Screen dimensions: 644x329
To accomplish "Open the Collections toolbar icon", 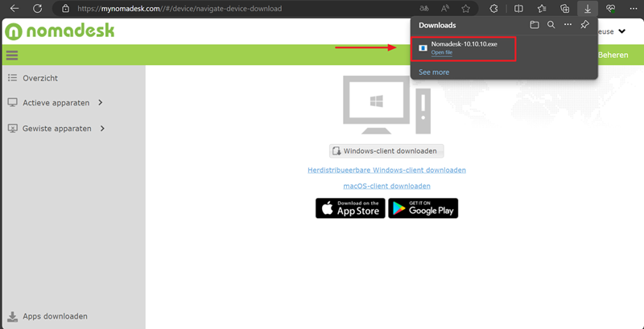I will (x=565, y=8).
